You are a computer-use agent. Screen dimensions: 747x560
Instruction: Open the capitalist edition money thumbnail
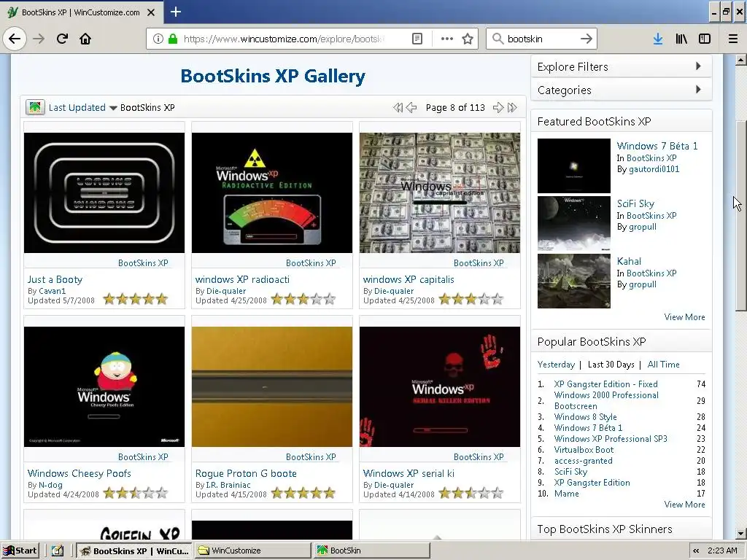click(440, 192)
